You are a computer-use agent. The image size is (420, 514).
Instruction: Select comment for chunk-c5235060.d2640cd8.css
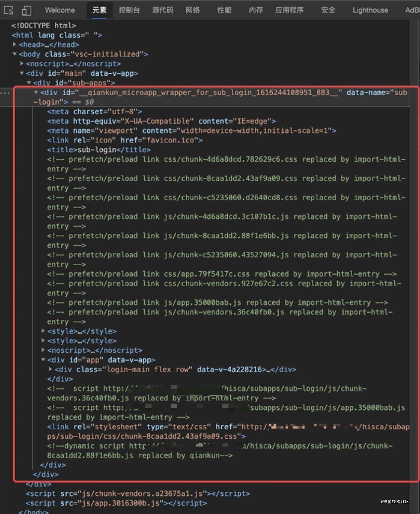tap(226, 202)
